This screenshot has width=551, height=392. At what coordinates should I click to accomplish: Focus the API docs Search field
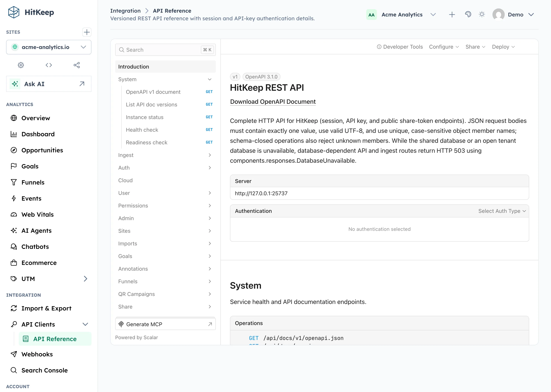click(x=165, y=50)
